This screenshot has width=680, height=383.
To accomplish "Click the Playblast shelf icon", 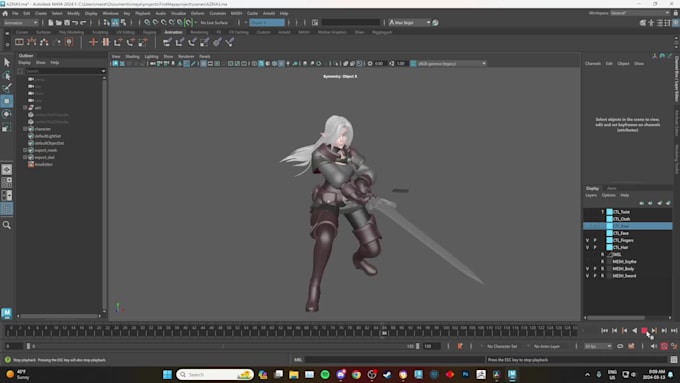I will pos(19,42).
